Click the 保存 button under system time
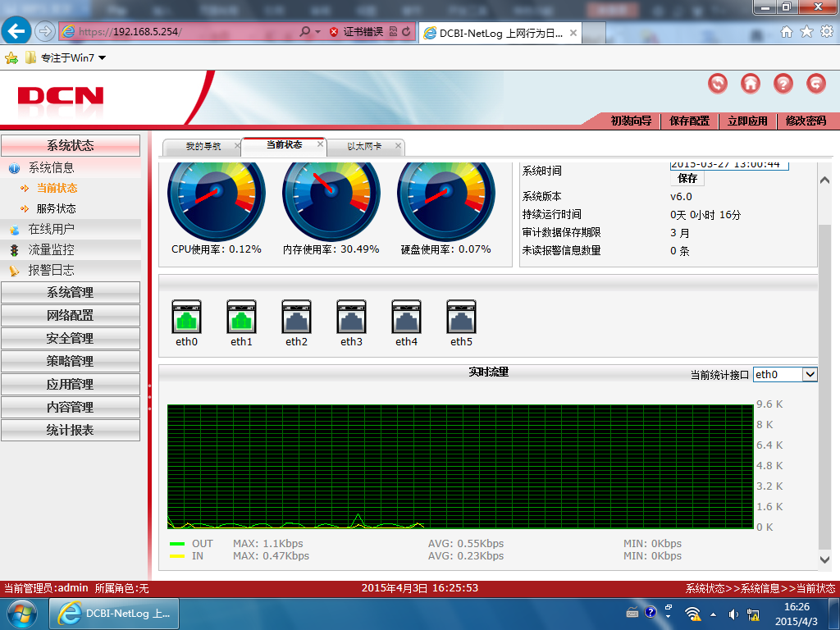 click(687, 178)
